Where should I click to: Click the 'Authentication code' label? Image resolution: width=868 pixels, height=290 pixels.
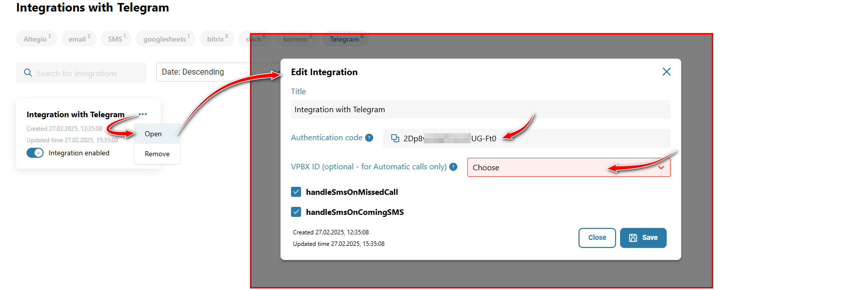pos(327,137)
